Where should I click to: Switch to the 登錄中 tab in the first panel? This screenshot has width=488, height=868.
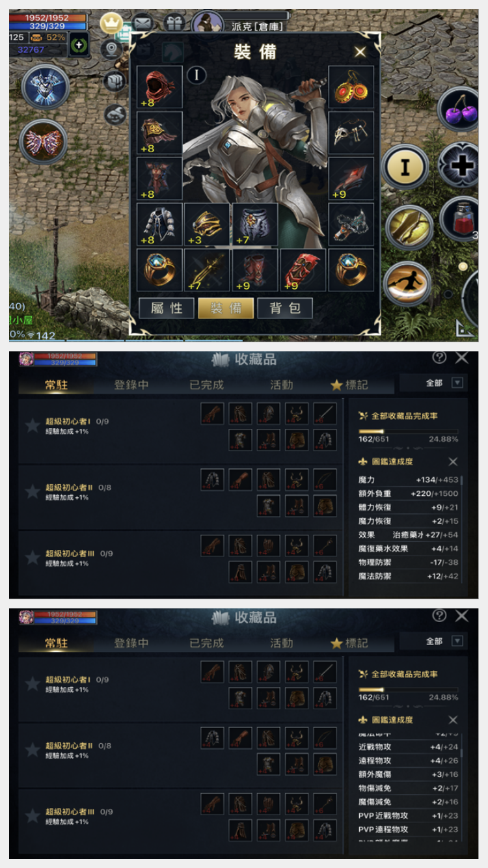pyautogui.click(x=131, y=385)
